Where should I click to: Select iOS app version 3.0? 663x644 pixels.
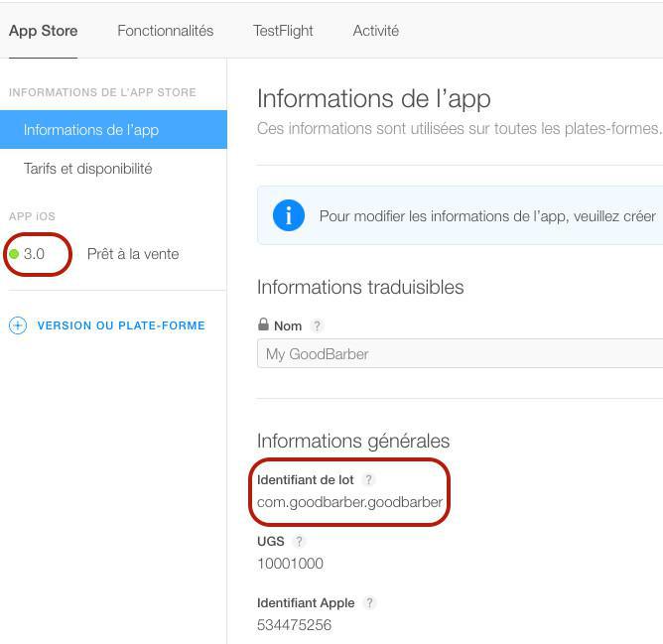35,254
